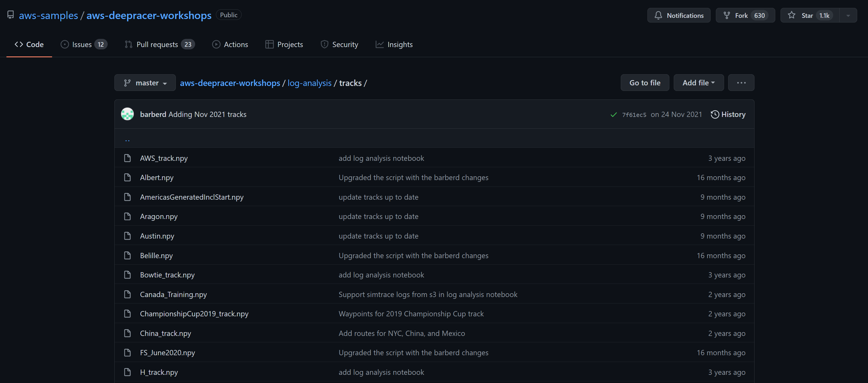
Task: Click the file icon for AmericasGeneratedInclStart.npy
Action: pos(127,197)
